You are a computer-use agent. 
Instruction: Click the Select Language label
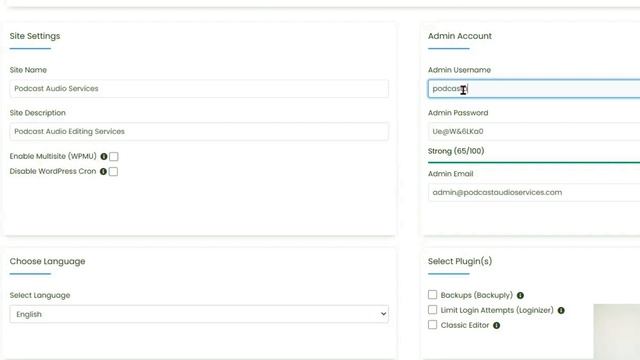(x=40, y=295)
